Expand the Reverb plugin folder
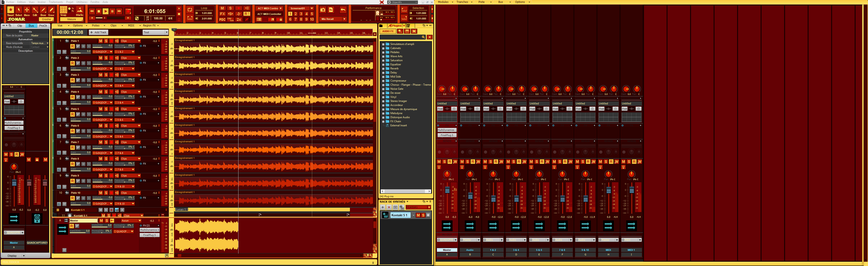 [x=384, y=68]
